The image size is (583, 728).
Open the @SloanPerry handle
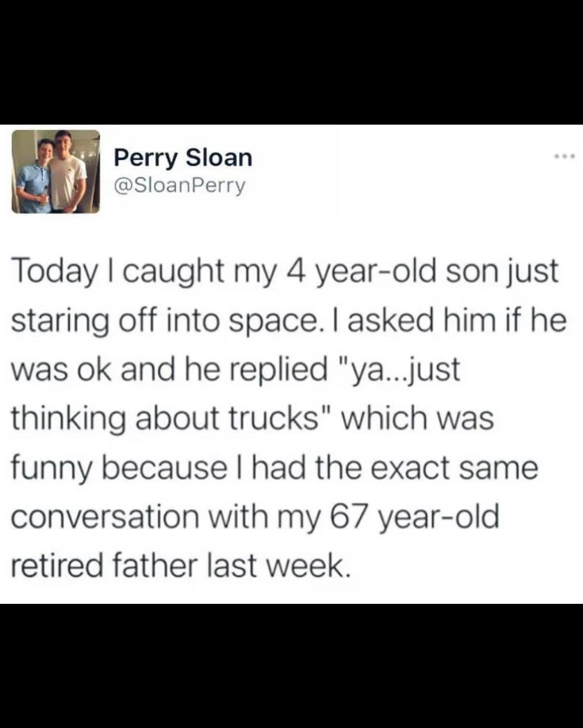179,185
